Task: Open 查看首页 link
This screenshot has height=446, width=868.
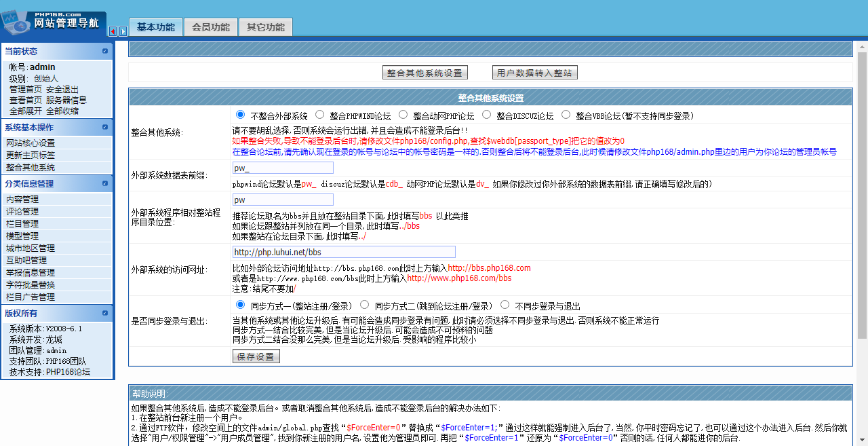Action: [x=26, y=100]
